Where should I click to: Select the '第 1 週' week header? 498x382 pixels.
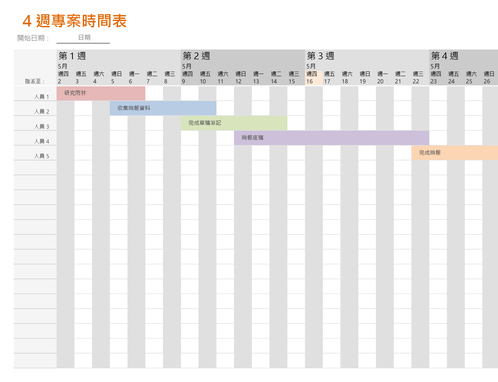pos(72,56)
